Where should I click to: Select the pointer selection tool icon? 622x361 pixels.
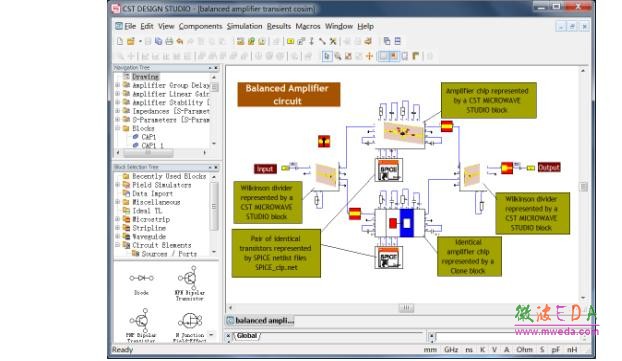click(327, 56)
